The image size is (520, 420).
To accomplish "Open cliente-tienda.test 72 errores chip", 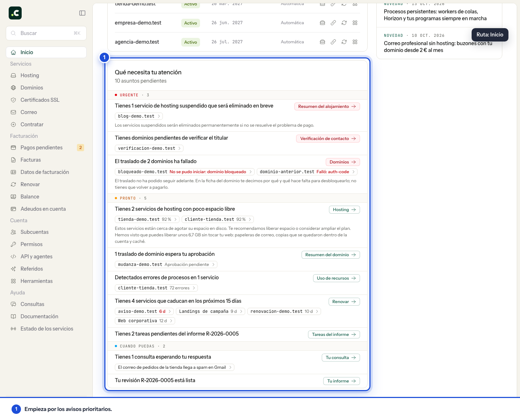I will click(156, 288).
